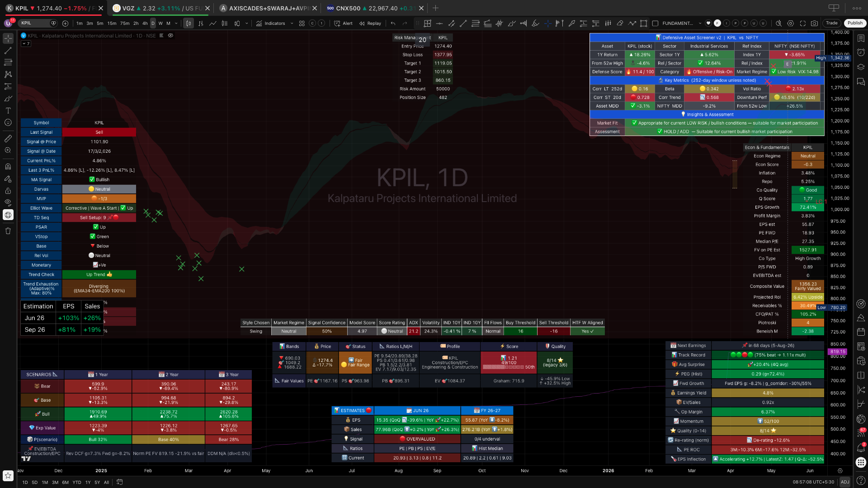Toggle the lock all drawings tool
This screenshot has height=488, width=868.
[8, 191]
